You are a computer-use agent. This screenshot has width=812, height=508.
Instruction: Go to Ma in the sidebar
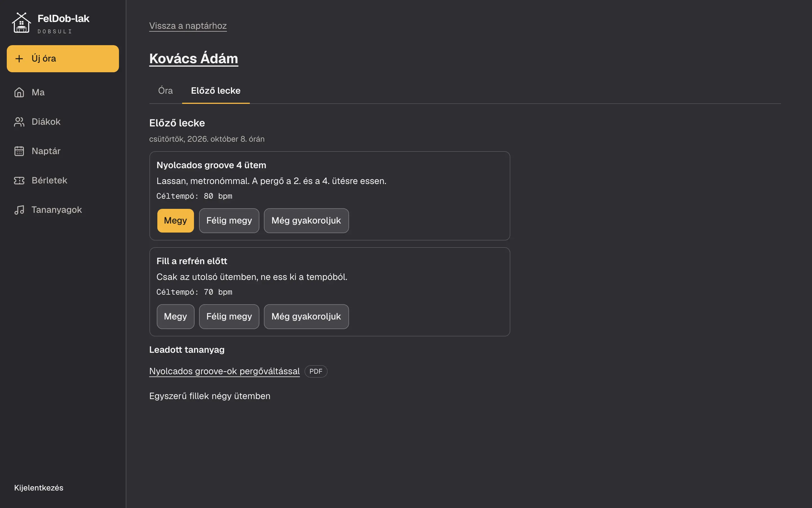[63, 92]
